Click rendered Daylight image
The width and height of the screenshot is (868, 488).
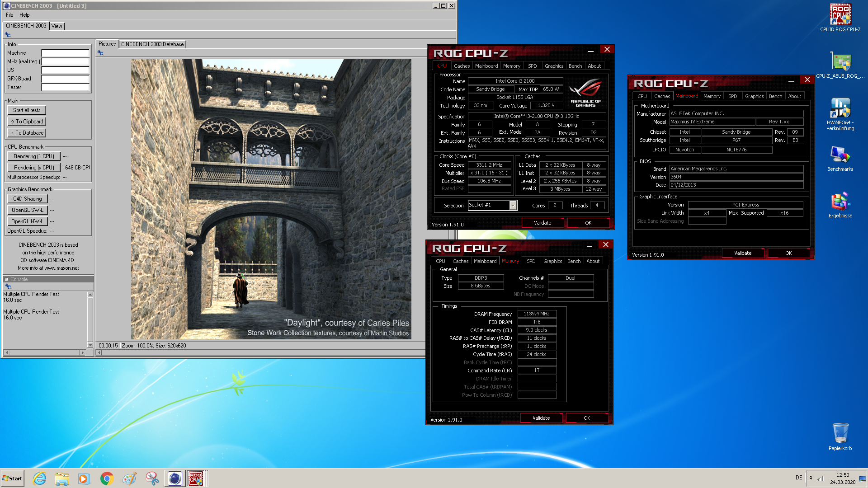271,199
